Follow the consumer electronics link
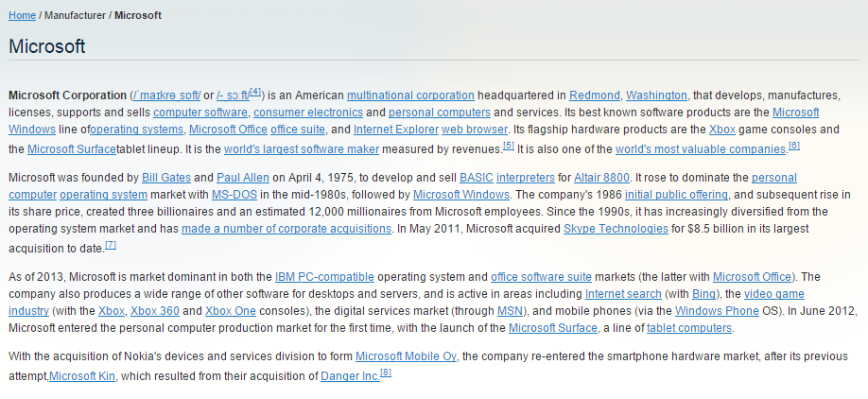 [x=308, y=113]
